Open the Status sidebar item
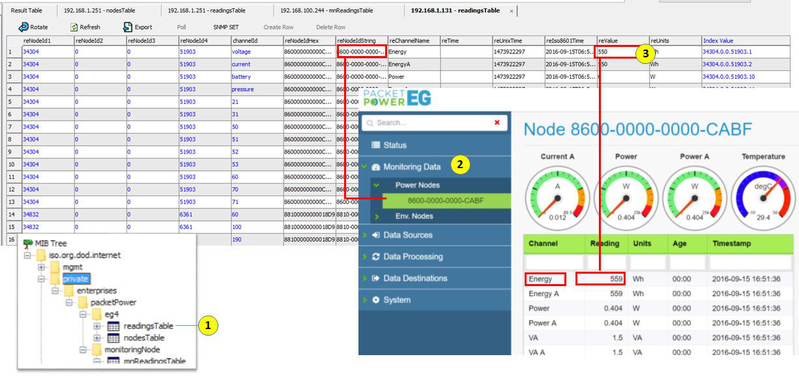 click(x=376, y=145)
